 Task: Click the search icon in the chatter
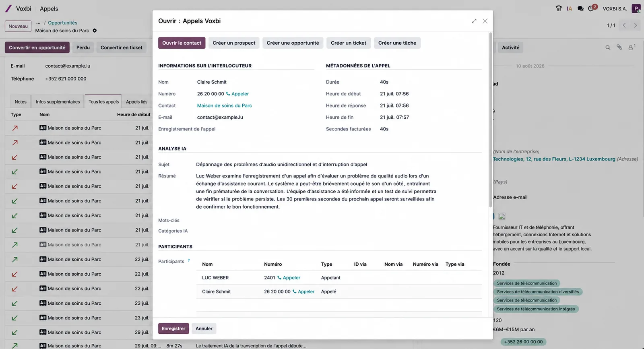click(608, 47)
